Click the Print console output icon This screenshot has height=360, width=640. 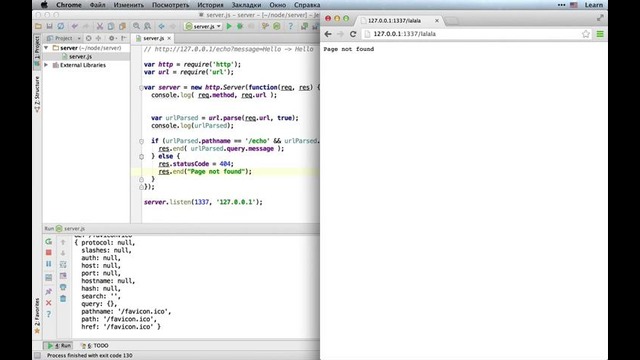(x=63, y=287)
